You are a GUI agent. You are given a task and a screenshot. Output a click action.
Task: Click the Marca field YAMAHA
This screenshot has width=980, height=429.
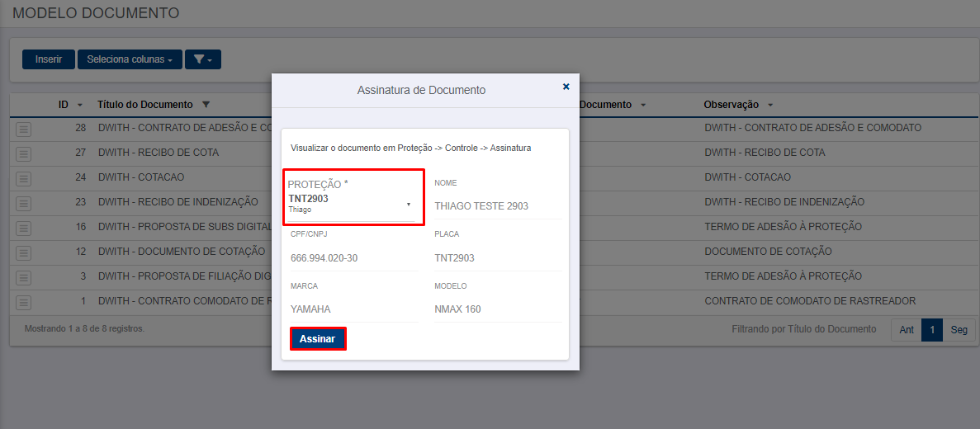354,309
